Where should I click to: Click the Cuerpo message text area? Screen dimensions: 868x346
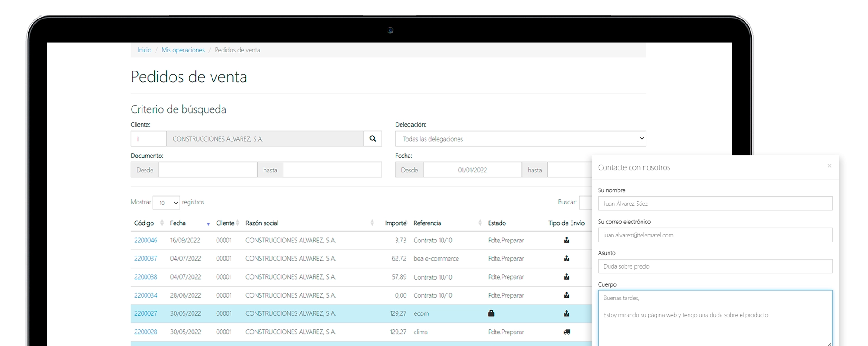pos(715,318)
